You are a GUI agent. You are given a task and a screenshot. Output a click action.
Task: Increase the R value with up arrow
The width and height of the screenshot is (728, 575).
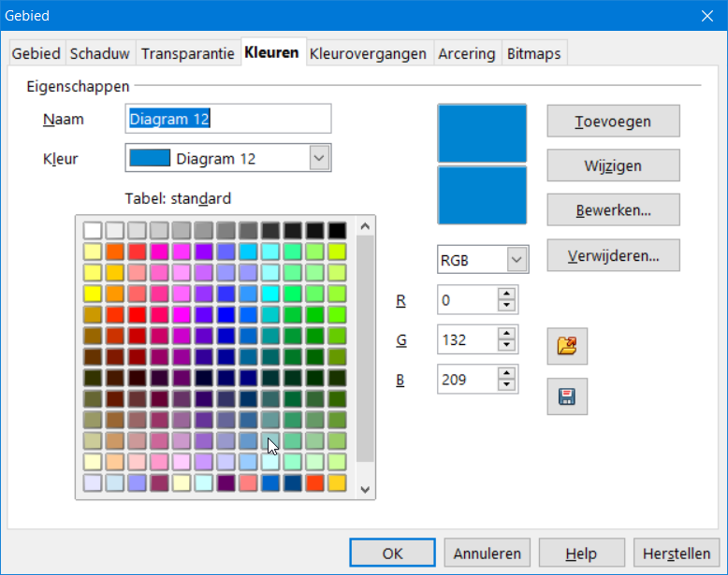[506, 294]
